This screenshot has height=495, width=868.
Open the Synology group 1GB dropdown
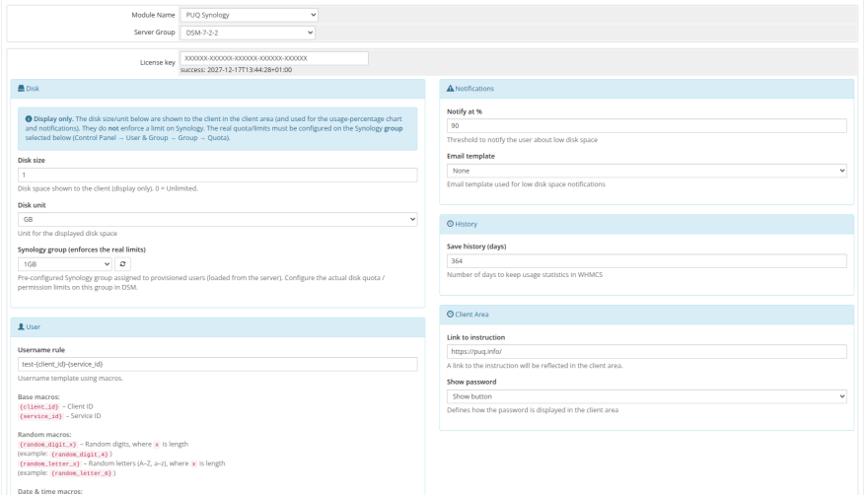65,264
